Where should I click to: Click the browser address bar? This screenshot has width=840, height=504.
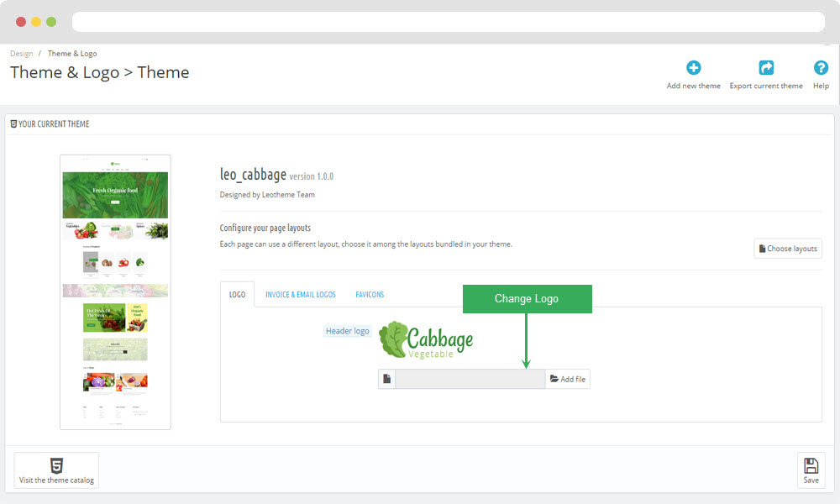(448, 22)
